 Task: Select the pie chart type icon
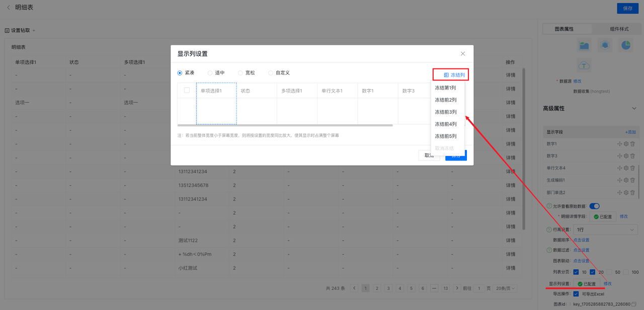[x=625, y=45]
